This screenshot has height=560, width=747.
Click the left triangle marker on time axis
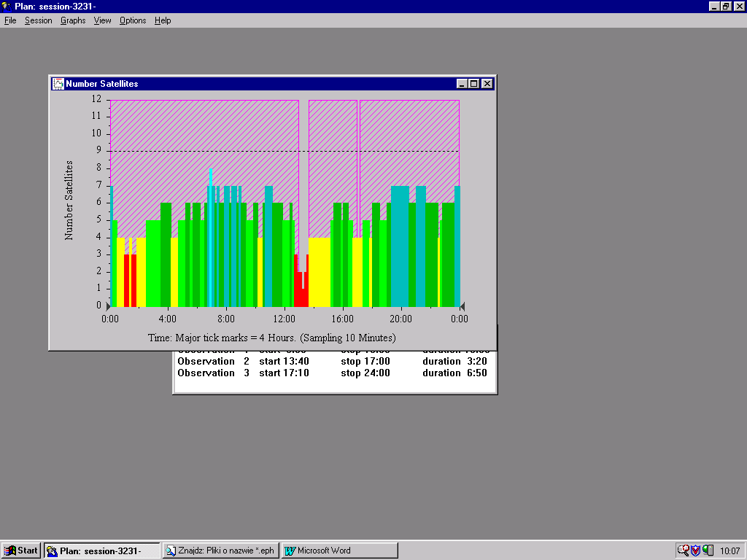[x=109, y=306]
